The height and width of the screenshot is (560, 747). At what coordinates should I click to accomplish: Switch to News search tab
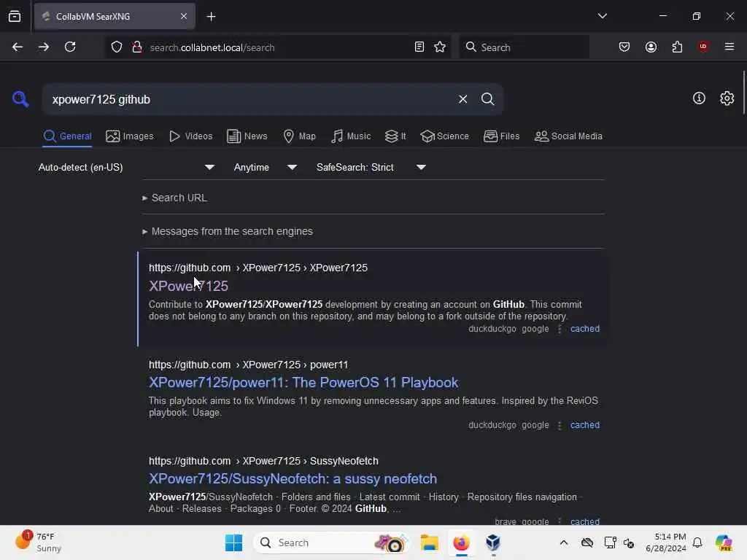tap(247, 136)
